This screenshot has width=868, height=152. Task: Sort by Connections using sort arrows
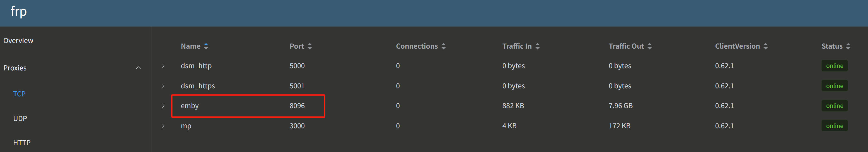pyautogui.click(x=443, y=46)
